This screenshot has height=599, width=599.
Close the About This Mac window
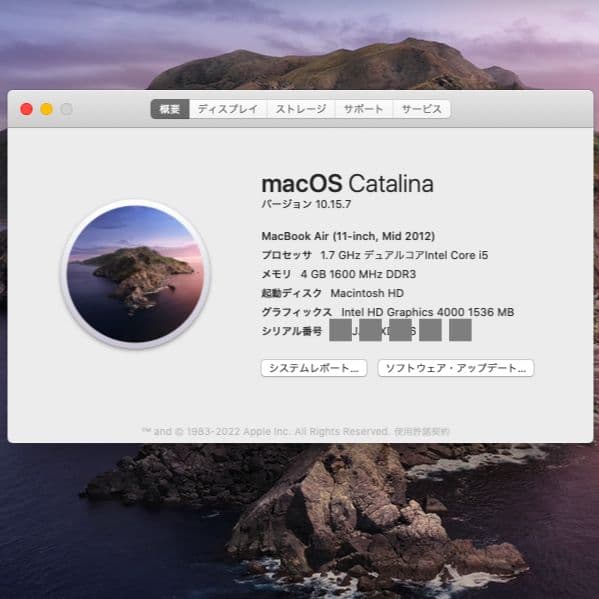point(26,109)
